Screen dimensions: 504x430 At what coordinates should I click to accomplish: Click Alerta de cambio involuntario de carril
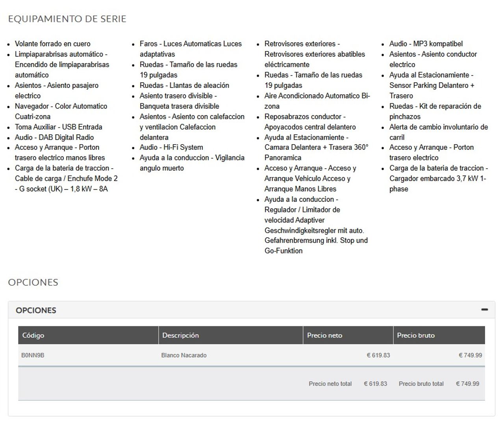[x=439, y=132]
